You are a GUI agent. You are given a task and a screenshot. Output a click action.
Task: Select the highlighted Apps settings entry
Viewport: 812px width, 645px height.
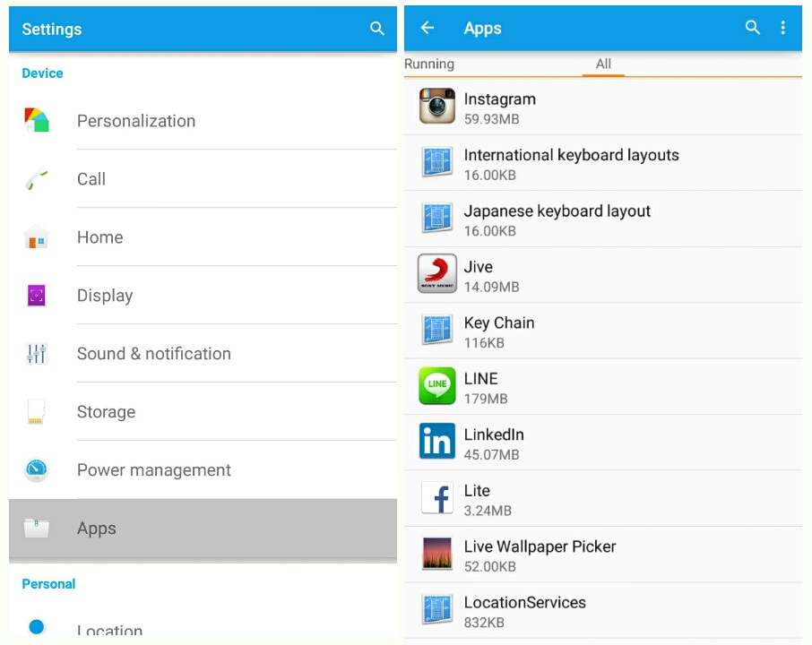(203, 529)
